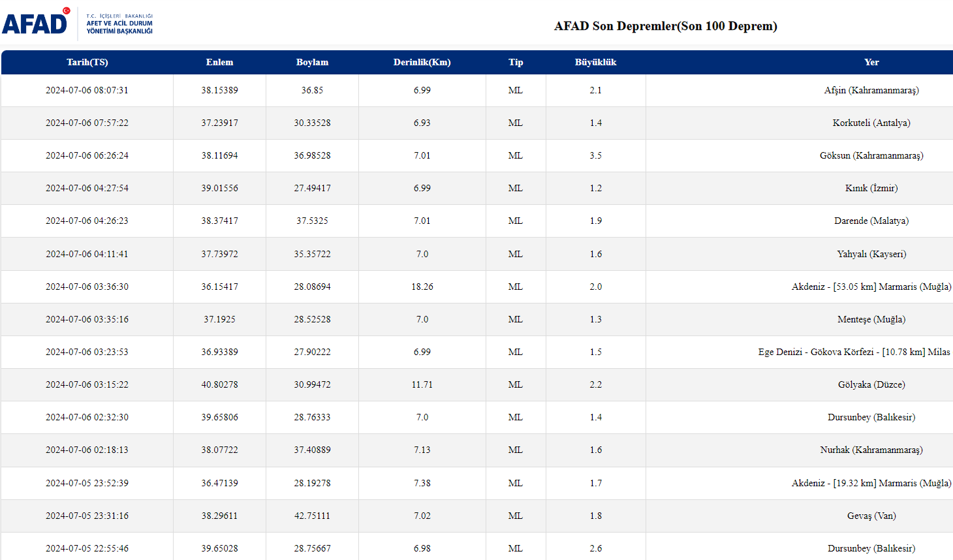The height and width of the screenshot is (560, 953).
Task: Select date cell 2024-07-06 03:35:16
Action: [x=87, y=319]
